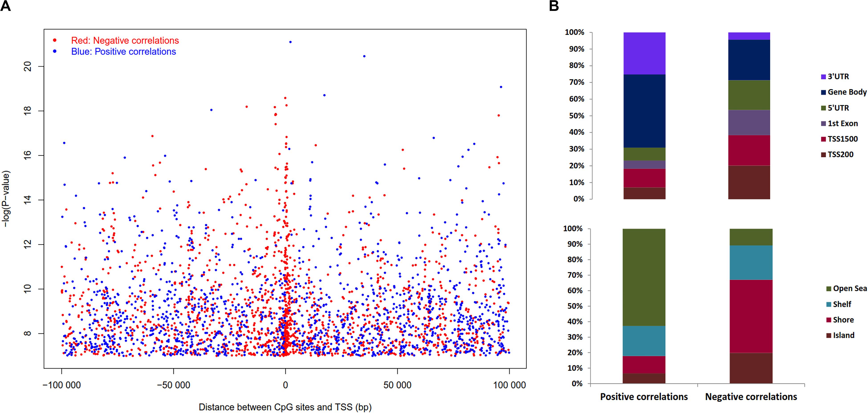Click the TSS200 legend color swatch
The image size is (868, 413).
click(823, 155)
